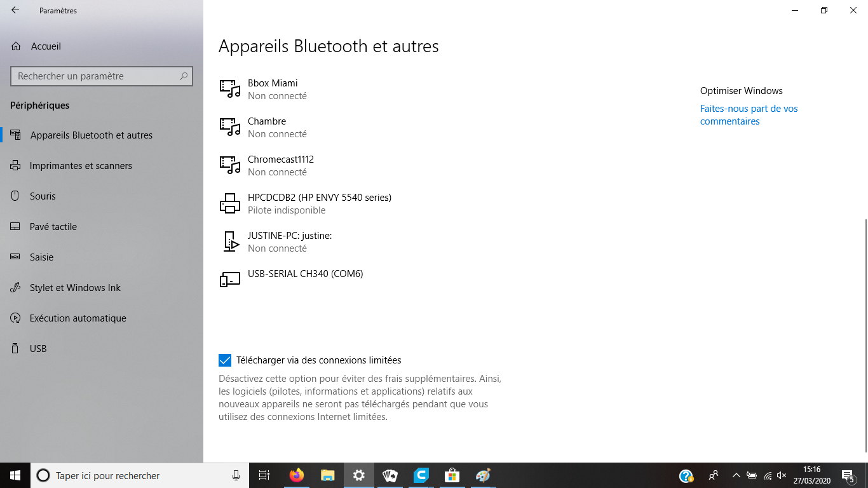
Task: Uncheck Télécharger via des connexions limitées
Action: pyautogui.click(x=225, y=360)
